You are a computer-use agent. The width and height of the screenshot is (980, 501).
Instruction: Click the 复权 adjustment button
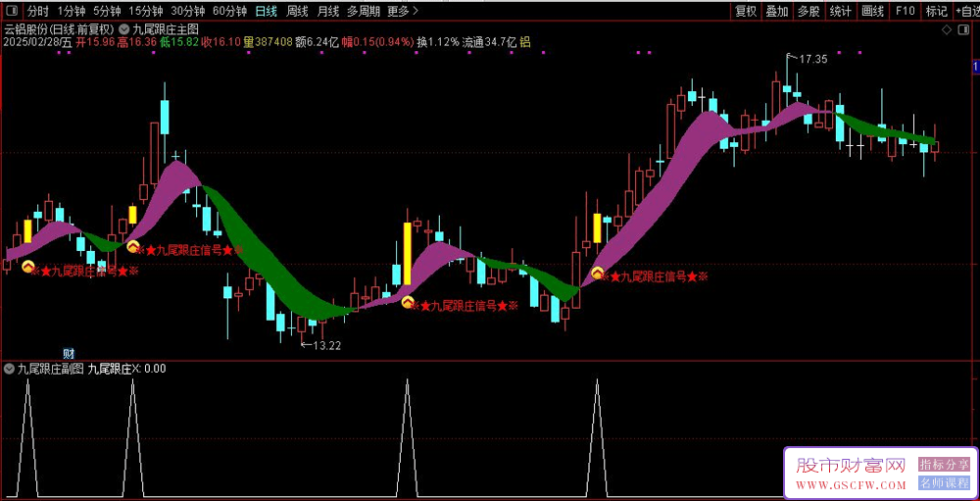coord(746,11)
